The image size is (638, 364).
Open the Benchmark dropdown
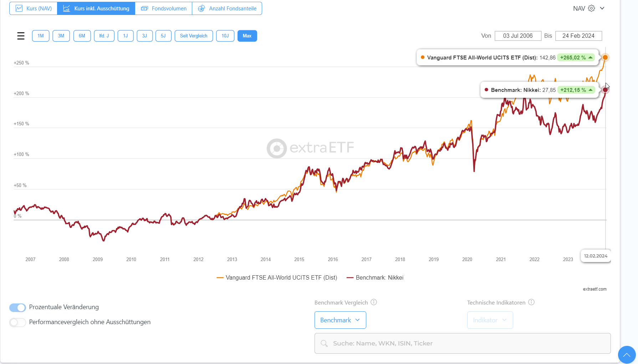coord(340,320)
